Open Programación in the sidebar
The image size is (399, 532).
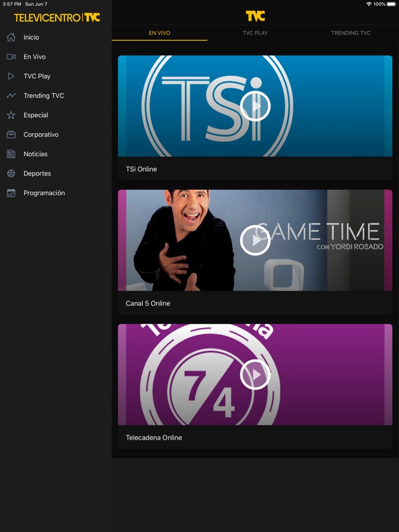click(x=56, y=193)
